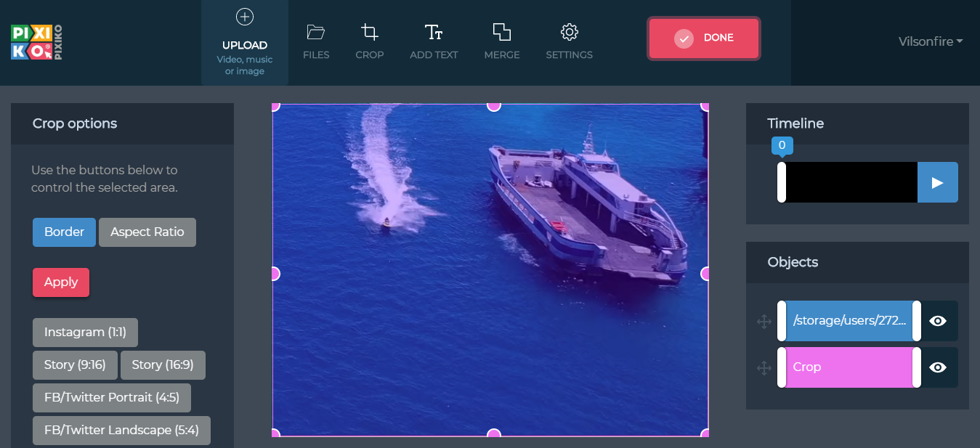Apply the crop selection
980x448 pixels.
click(61, 282)
